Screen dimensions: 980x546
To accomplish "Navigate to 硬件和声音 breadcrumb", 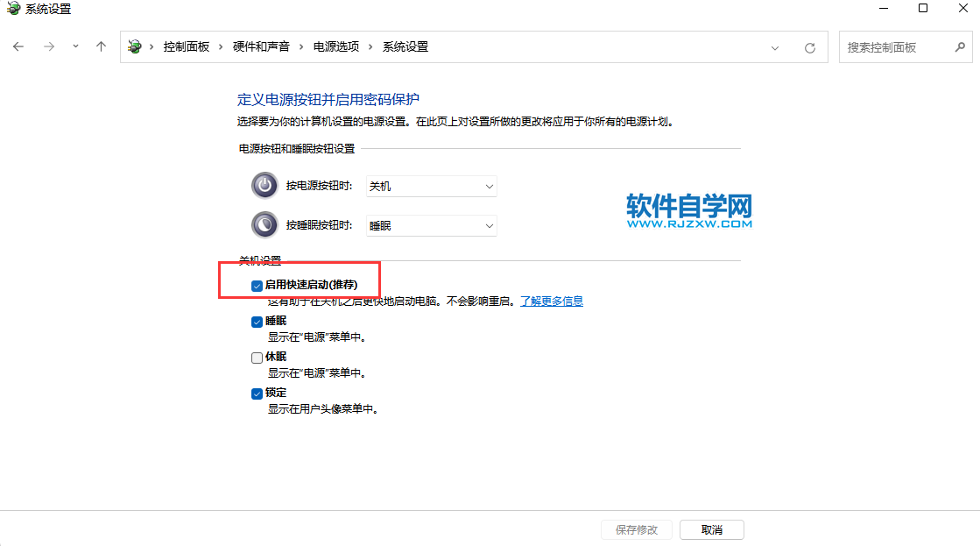I will point(261,46).
